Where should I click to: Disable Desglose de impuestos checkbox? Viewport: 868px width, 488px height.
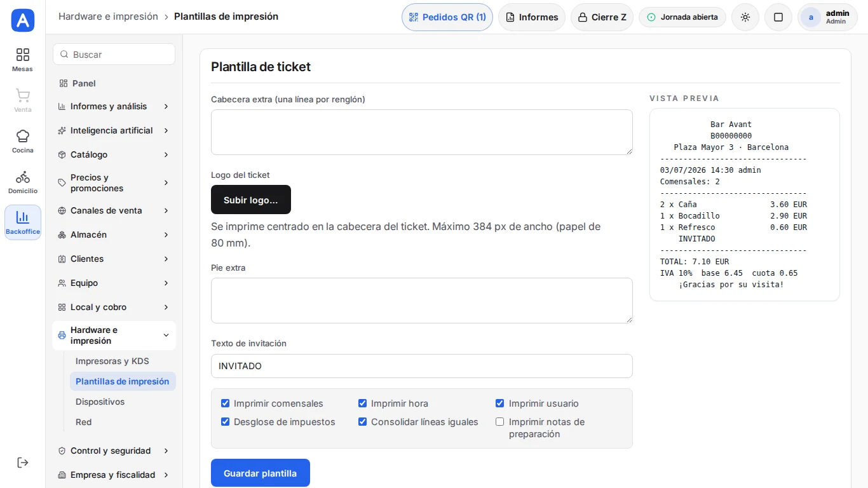pyautogui.click(x=225, y=422)
